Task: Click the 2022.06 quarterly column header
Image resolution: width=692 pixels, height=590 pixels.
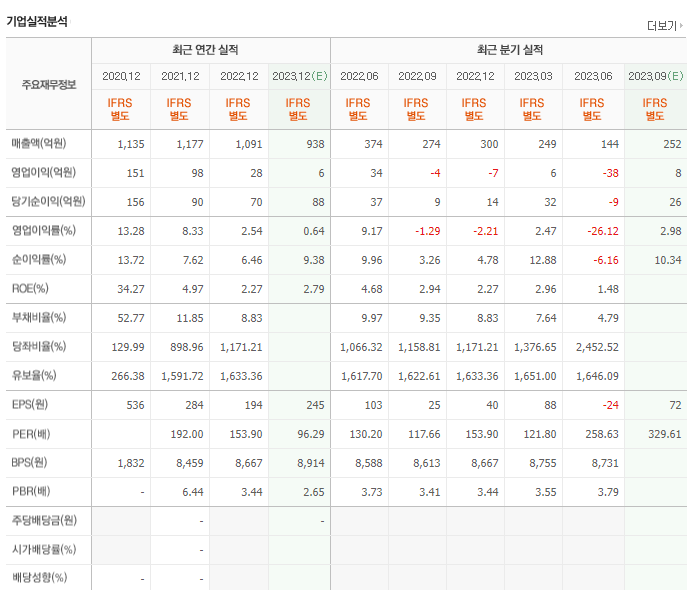Action: pyautogui.click(x=359, y=76)
